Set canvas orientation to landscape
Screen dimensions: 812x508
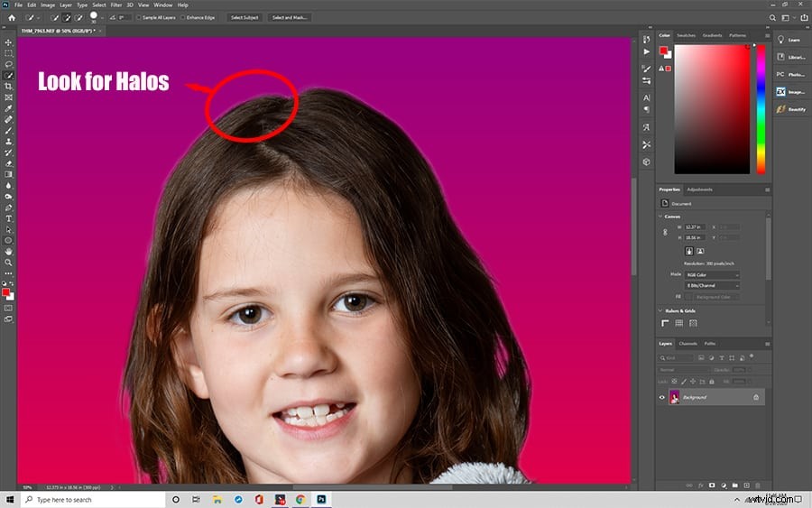click(699, 251)
